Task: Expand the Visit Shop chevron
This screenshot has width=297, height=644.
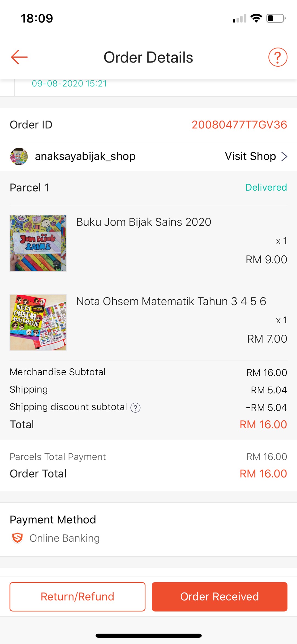Action: [x=284, y=156]
